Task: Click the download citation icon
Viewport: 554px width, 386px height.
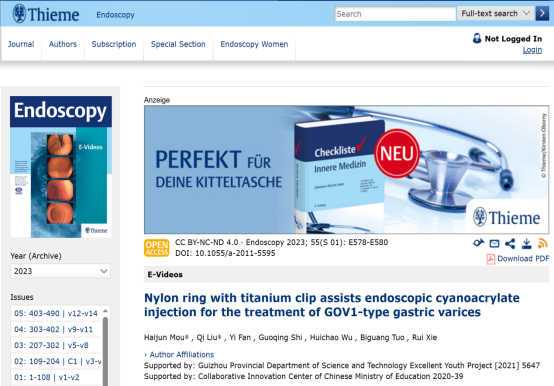Action: pos(526,243)
